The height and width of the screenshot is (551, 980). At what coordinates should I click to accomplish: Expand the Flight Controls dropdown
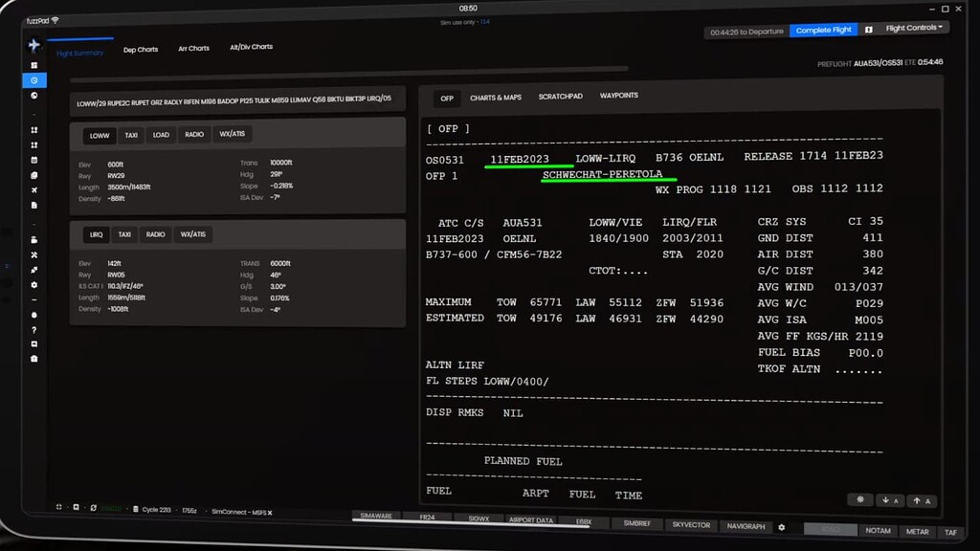click(915, 29)
